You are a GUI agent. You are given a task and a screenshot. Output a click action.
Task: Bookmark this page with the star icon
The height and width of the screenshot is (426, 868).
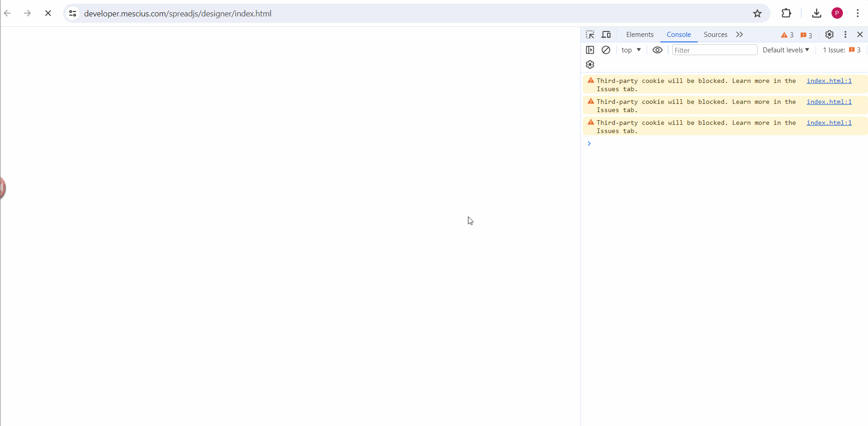[x=757, y=13]
